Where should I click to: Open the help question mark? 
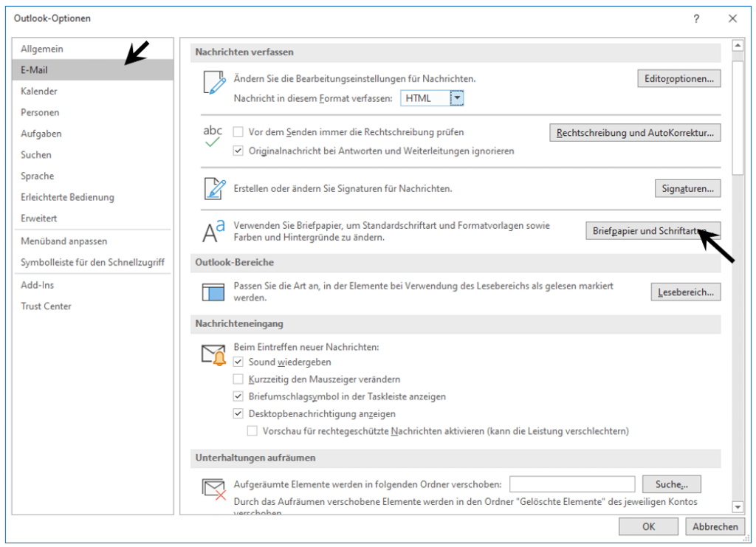[696, 18]
